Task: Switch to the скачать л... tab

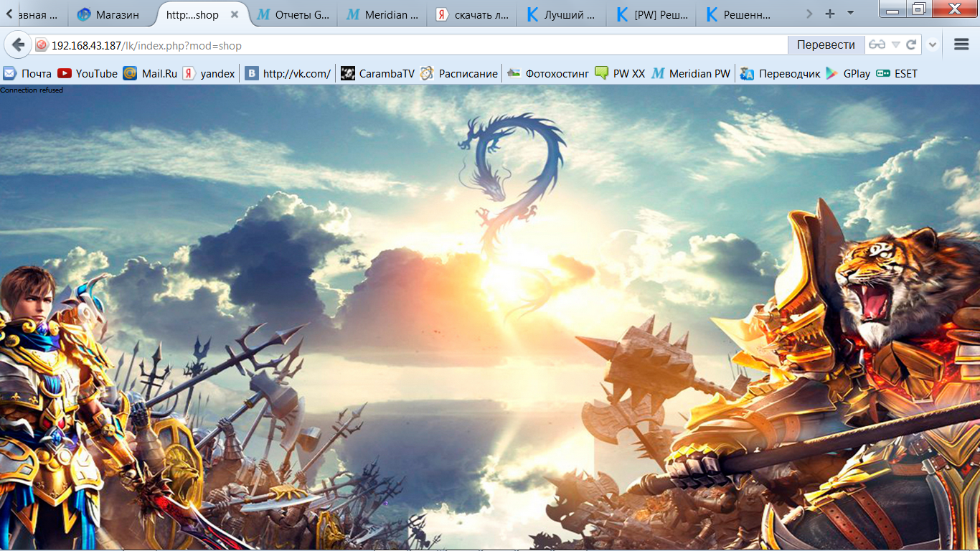Action: pyautogui.click(x=473, y=14)
